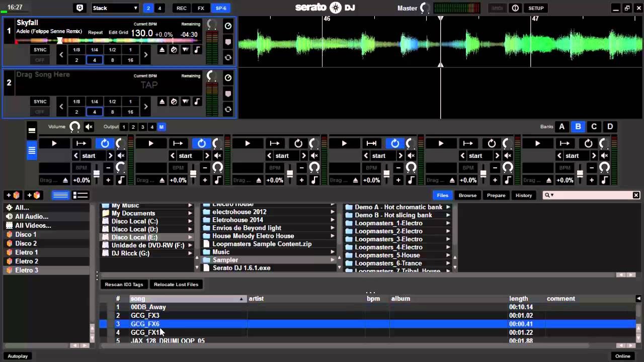Click deck 1 loop cycle icon
Screen dimensions: 644x362
(228, 58)
